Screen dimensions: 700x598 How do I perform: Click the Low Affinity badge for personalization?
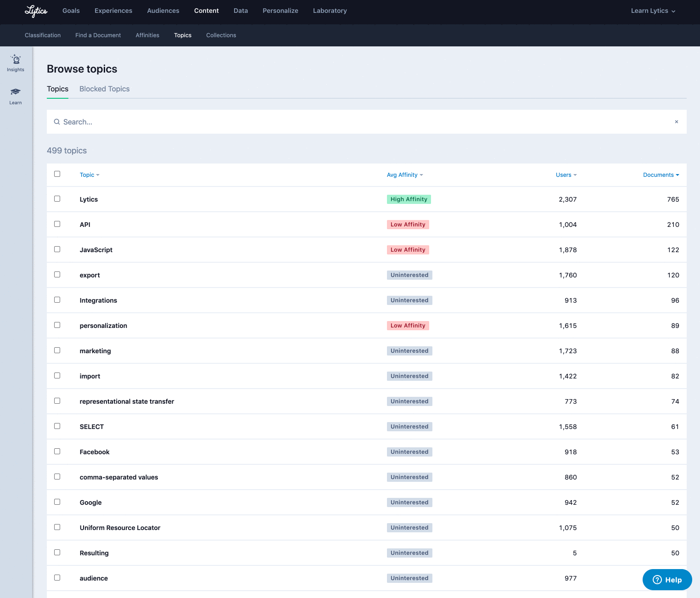[x=408, y=326]
